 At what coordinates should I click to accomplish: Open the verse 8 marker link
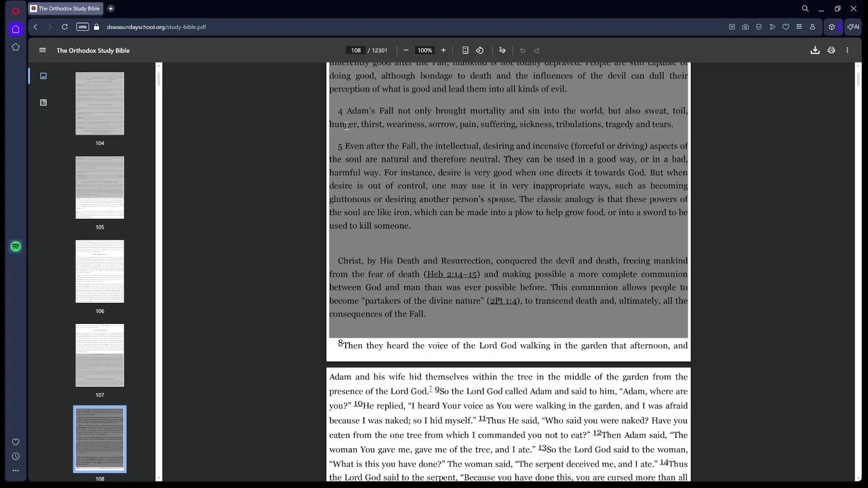click(x=340, y=344)
